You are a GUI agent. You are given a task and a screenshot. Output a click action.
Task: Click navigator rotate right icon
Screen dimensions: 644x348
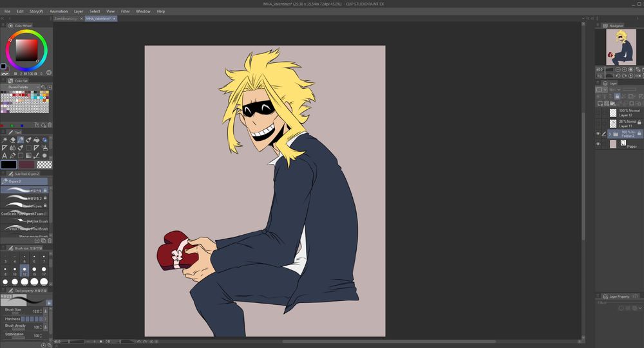point(624,75)
